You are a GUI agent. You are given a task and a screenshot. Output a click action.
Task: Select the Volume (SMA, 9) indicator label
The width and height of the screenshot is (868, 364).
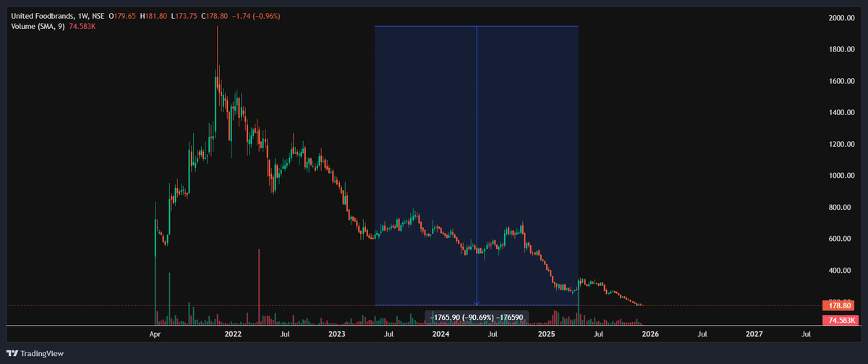click(37, 27)
